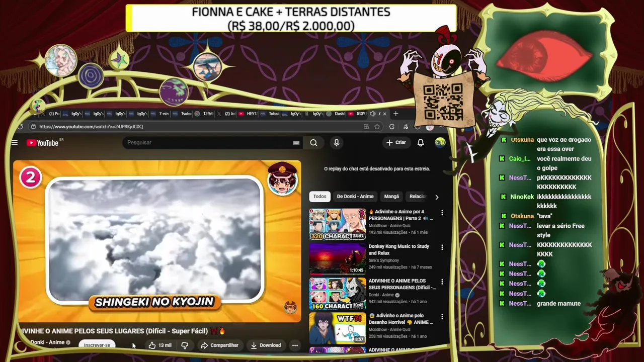
Task: Open the YouTube hamburger guide menu
Action: point(14,143)
